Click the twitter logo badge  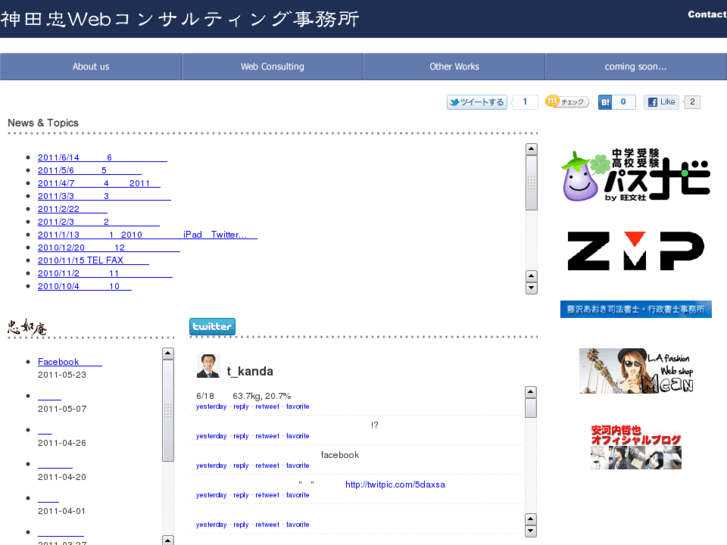click(x=212, y=327)
